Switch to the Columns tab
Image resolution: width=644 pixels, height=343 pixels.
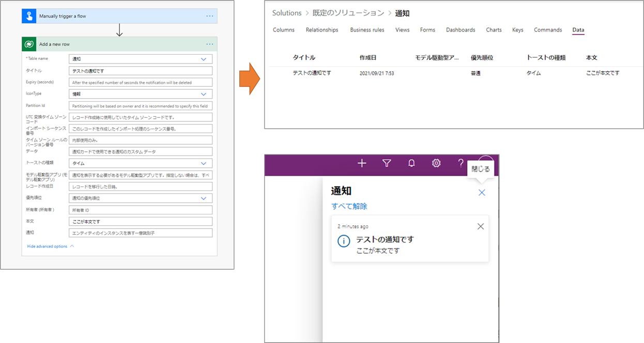[x=284, y=30]
